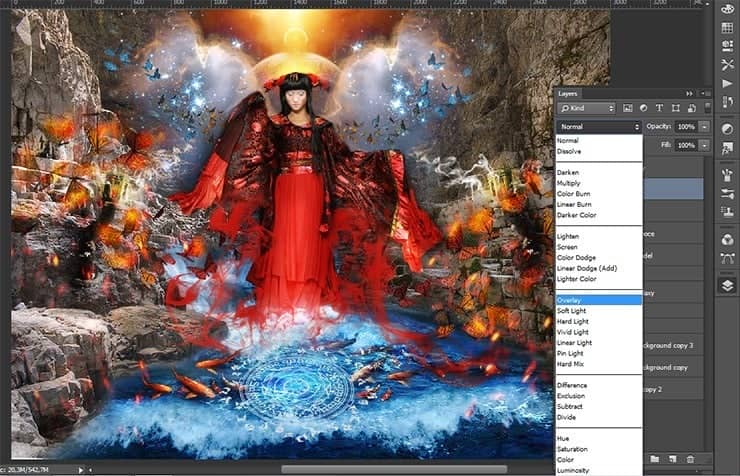The image size is (740, 476).
Task: Click the horizontal canvas scrollbar
Action: pos(394,469)
